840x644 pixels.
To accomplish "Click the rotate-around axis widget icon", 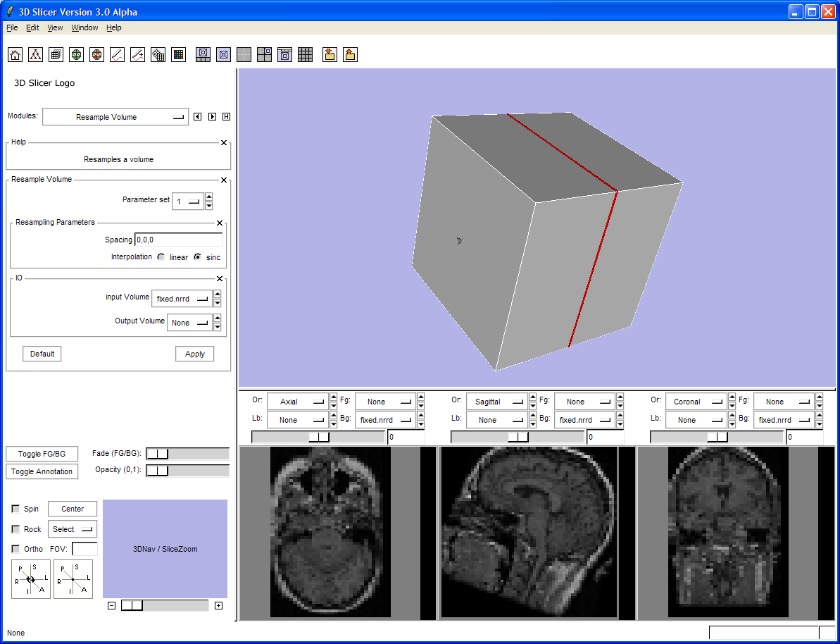I will 31,579.
